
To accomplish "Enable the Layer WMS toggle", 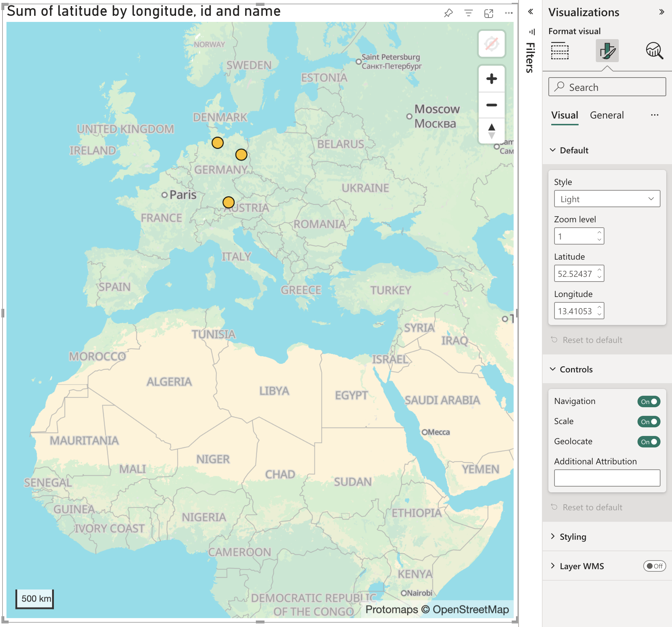I will coord(654,566).
